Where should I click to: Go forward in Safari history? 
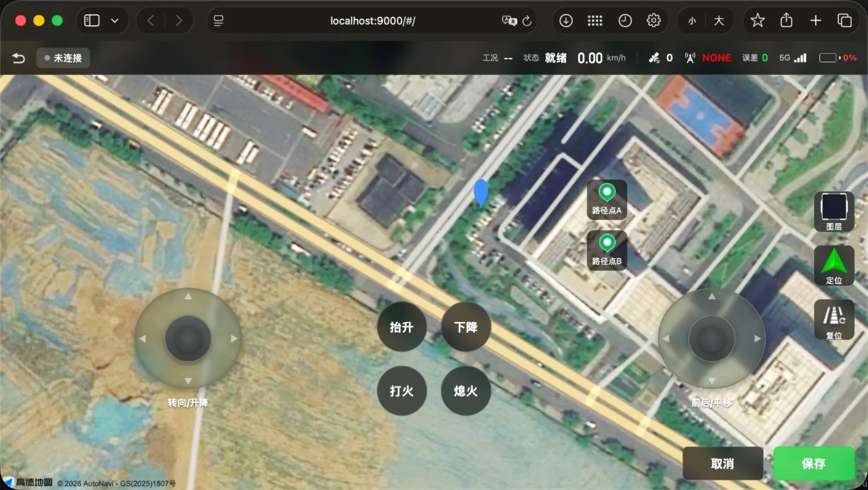[x=178, y=20]
